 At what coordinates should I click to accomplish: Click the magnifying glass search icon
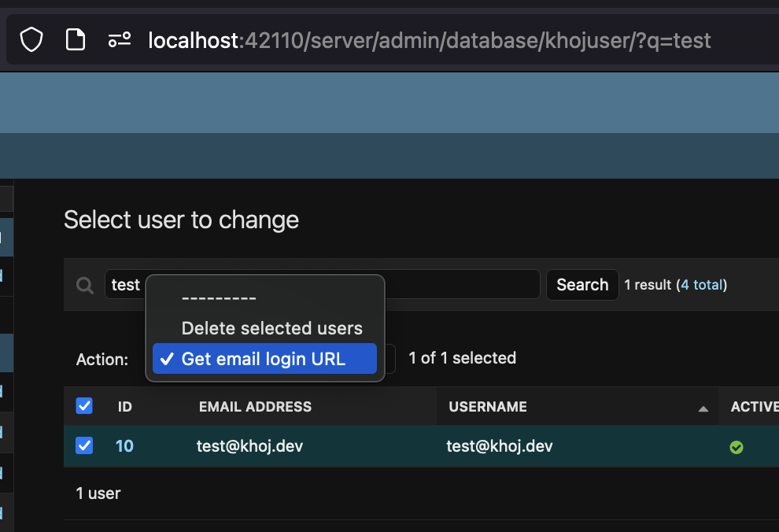(x=85, y=285)
